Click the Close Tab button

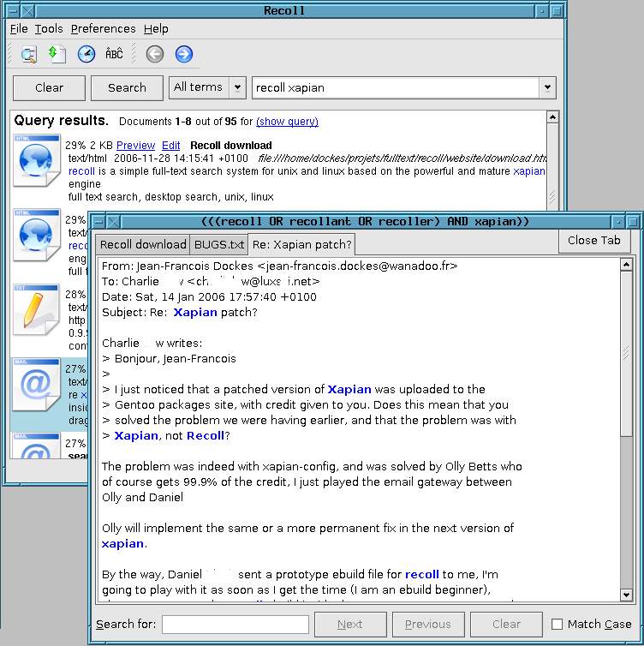pyautogui.click(x=594, y=240)
